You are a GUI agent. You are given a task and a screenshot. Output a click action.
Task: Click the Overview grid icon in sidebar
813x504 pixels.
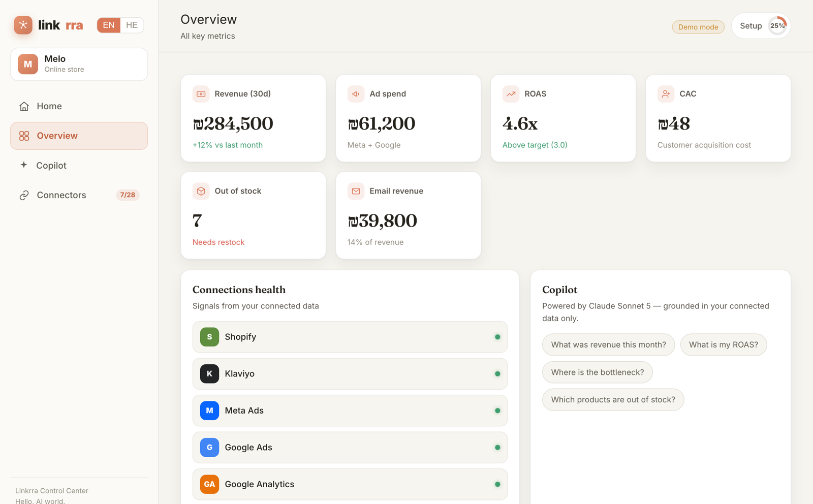point(24,136)
